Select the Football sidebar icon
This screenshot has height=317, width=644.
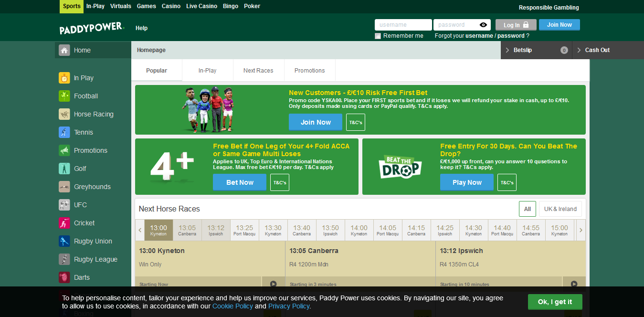tap(64, 96)
